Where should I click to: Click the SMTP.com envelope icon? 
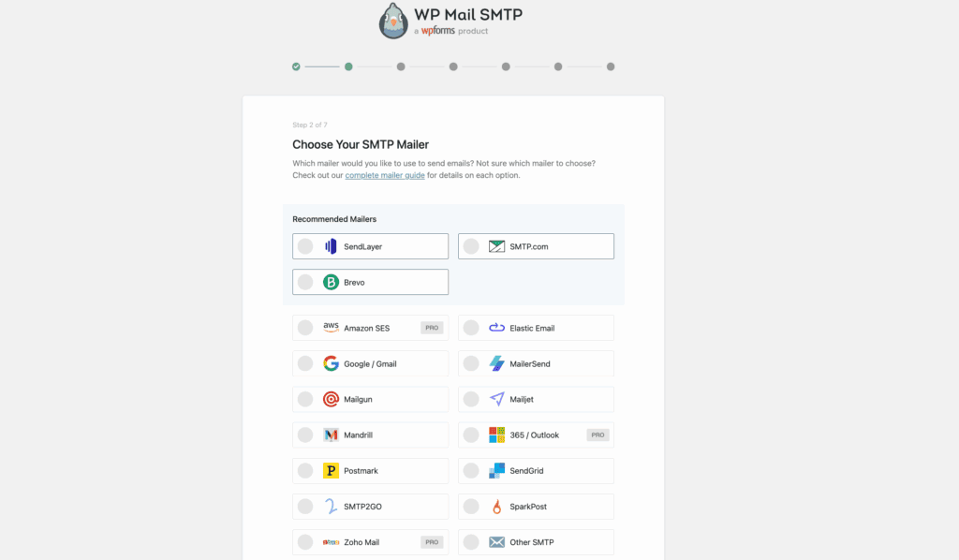click(x=496, y=246)
